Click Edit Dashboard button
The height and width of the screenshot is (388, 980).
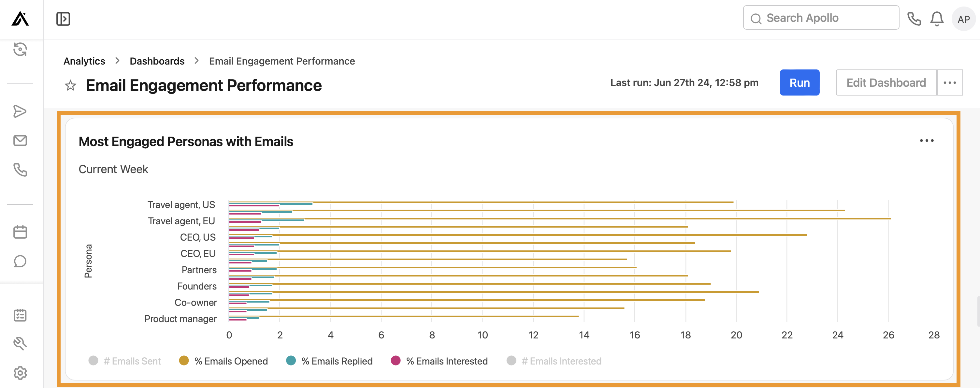pos(886,82)
